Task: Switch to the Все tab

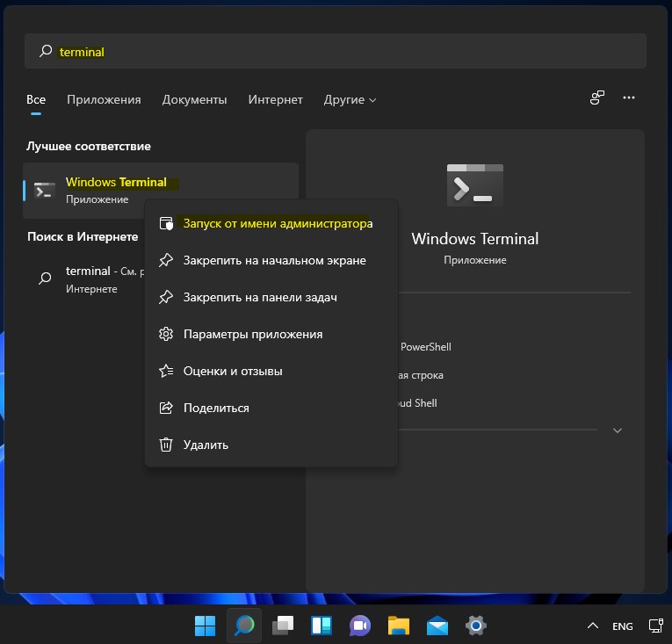Action: [x=36, y=99]
